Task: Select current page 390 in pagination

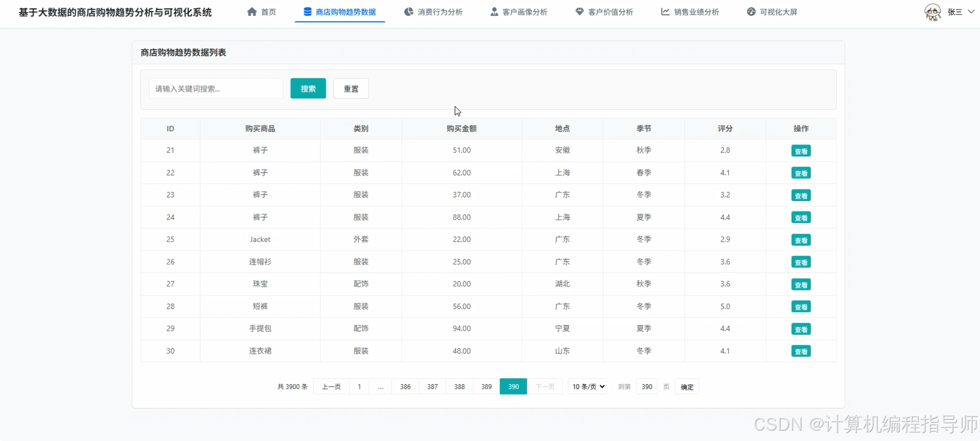Action: (513, 387)
